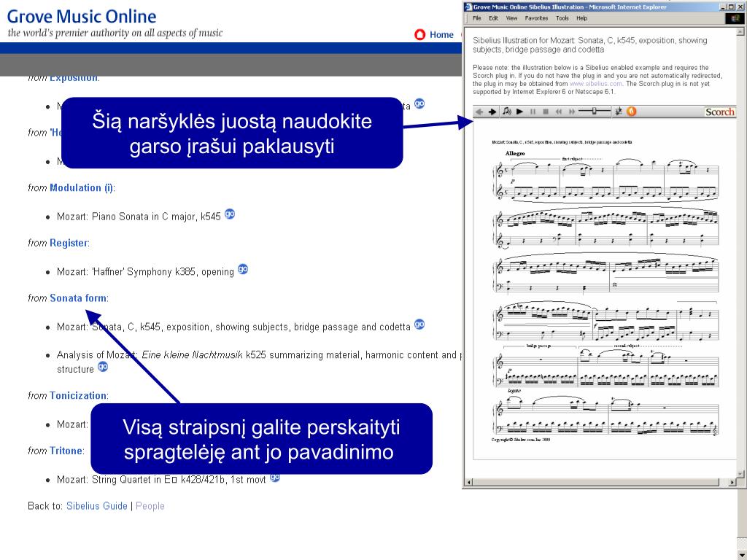Viewport: 747px width, 560px height.
Task: Click the popup vertical scrollbar up arrow
Action: 740,32
